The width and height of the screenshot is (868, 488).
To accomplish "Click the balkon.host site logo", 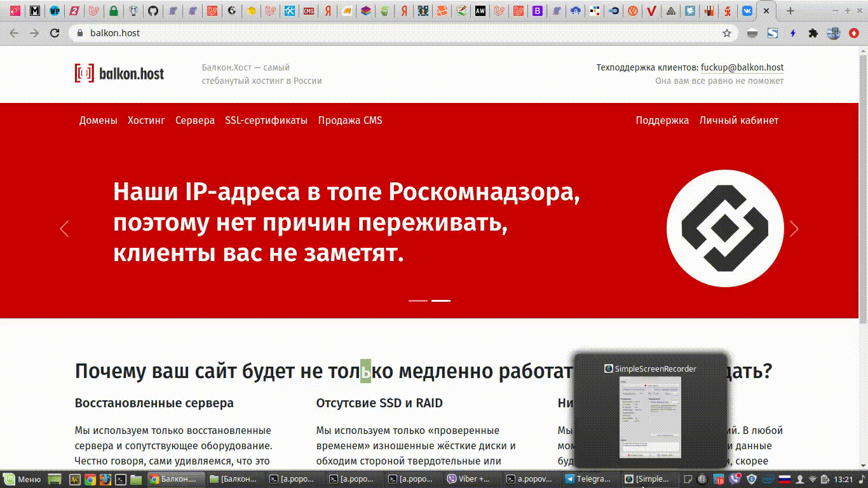I will pyautogui.click(x=119, y=74).
